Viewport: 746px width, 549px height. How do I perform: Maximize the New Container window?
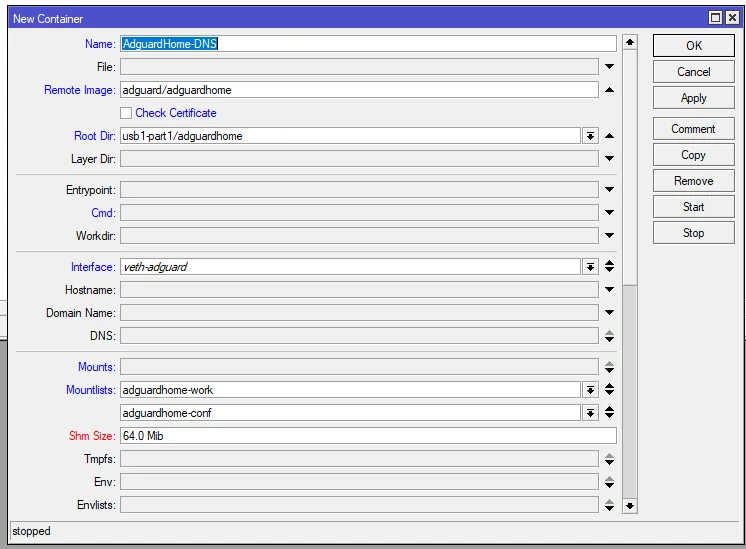pos(715,18)
